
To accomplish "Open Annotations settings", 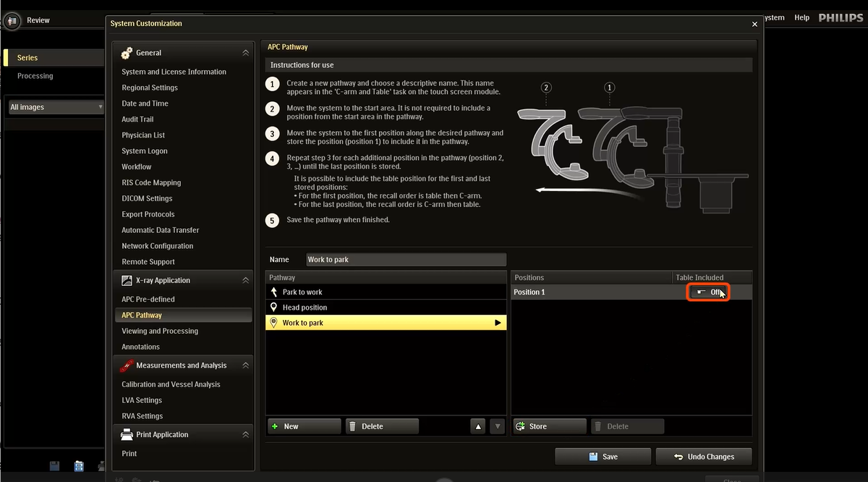I will click(x=140, y=347).
